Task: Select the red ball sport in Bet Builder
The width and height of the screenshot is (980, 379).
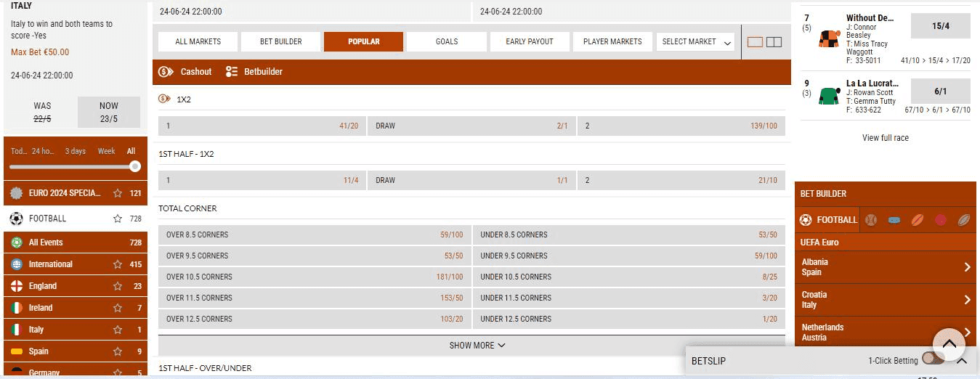Action: [941, 220]
